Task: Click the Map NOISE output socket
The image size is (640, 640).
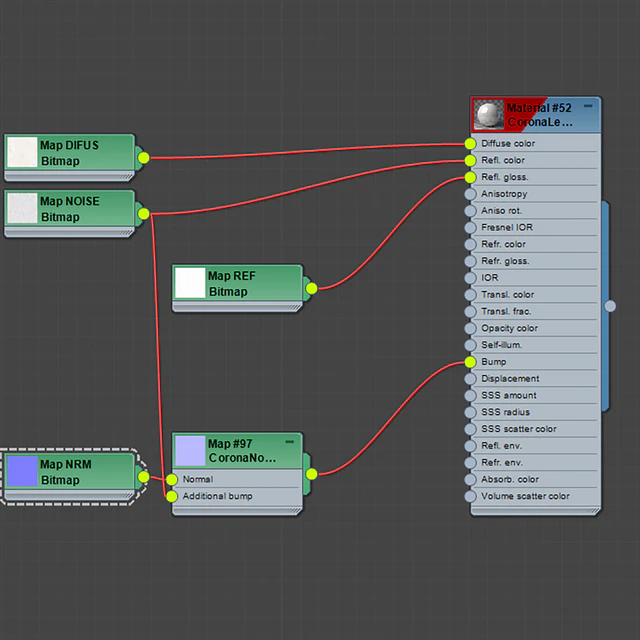Action: coord(143,213)
